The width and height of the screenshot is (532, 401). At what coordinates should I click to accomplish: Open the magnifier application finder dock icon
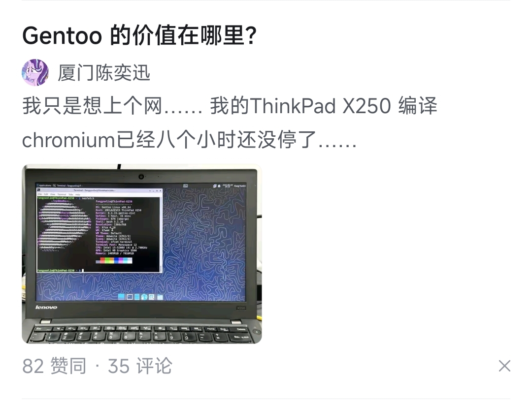[152, 297]
